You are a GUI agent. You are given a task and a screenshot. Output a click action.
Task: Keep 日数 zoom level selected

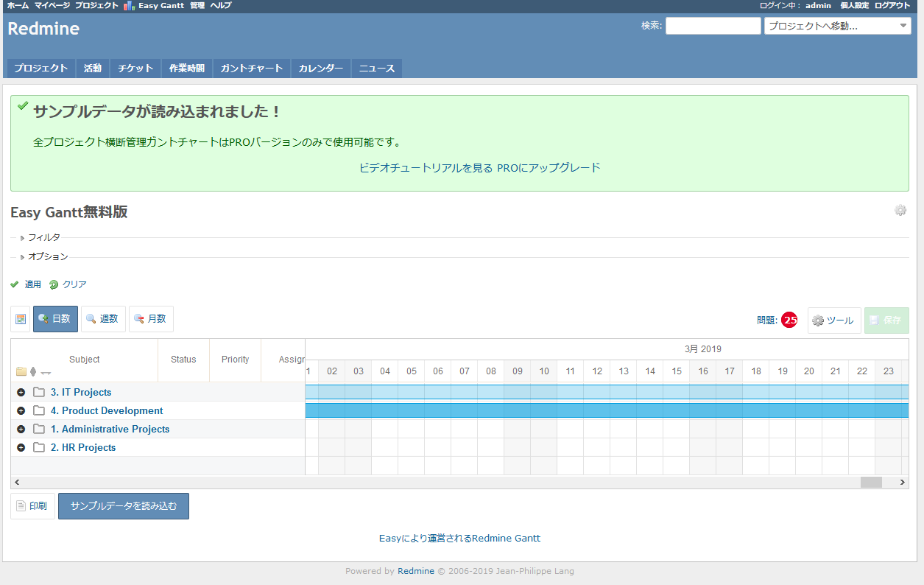tap(55, 318)
